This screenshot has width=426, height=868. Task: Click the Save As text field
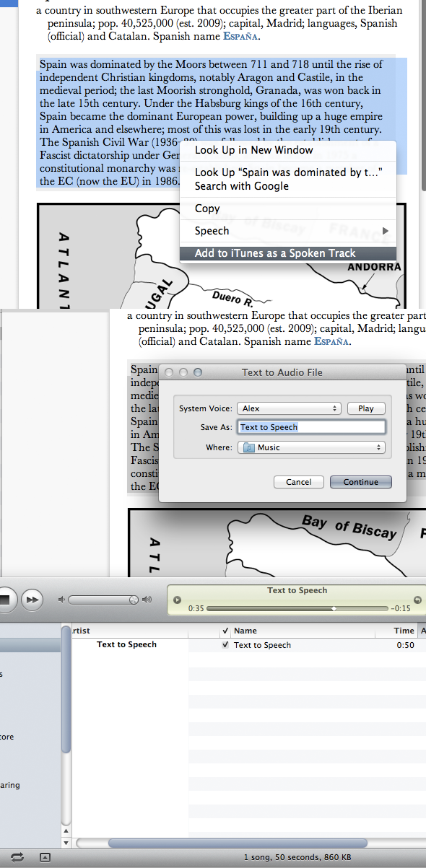(x=311, y=427)
